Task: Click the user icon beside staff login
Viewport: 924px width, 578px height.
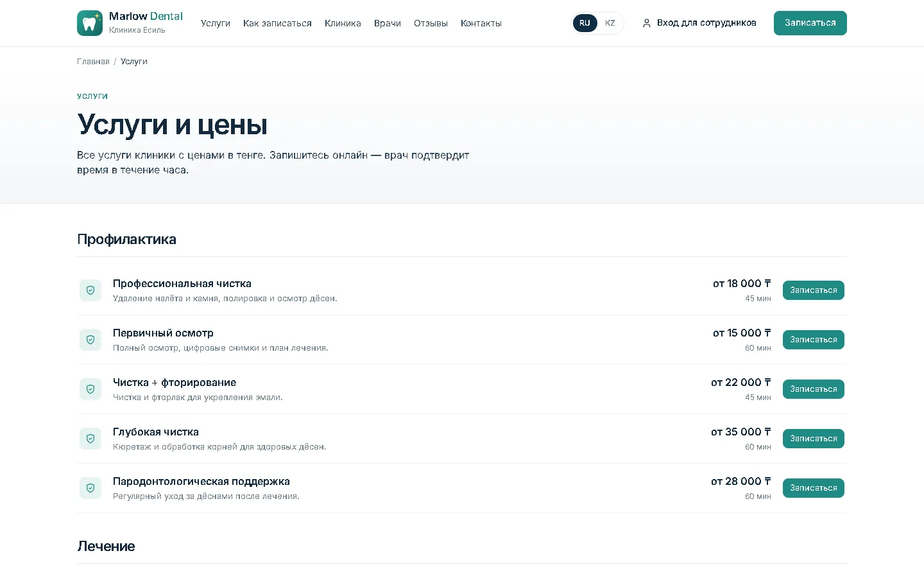Action: [x=647, y=23]
